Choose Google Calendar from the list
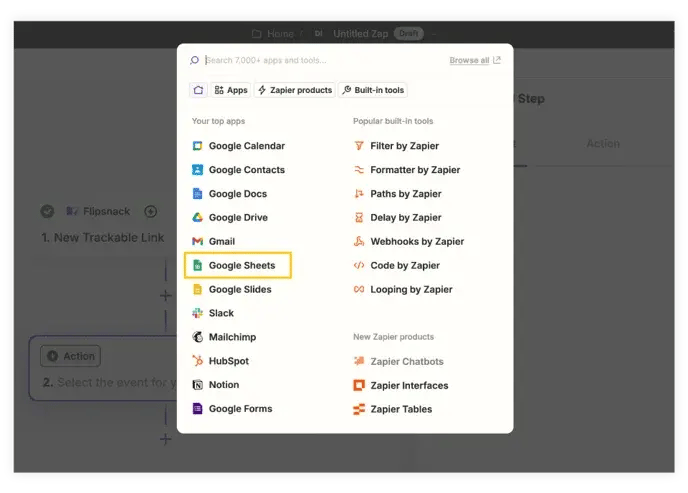 pyautogui.click(x=238, y=146)
